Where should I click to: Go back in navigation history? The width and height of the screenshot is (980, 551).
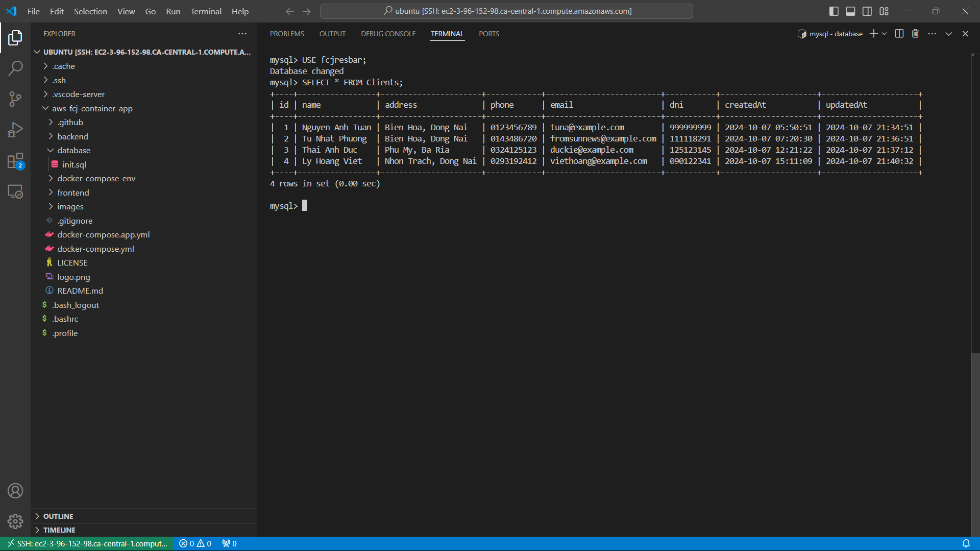290,11
